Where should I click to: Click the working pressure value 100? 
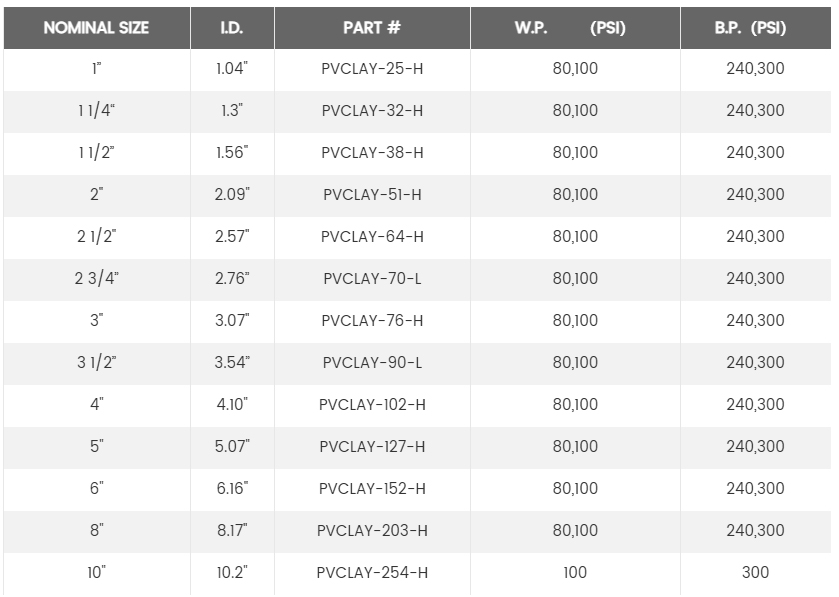pyautogui.click(x=575, y=573)
